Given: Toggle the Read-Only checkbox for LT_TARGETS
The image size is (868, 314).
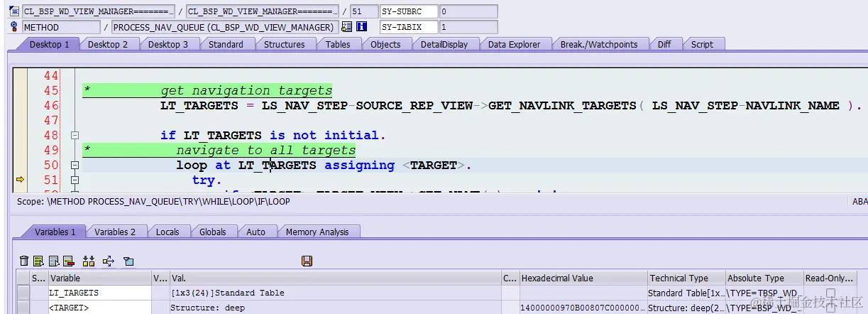Looking at the screenshot, I should [x=830, y=293].
